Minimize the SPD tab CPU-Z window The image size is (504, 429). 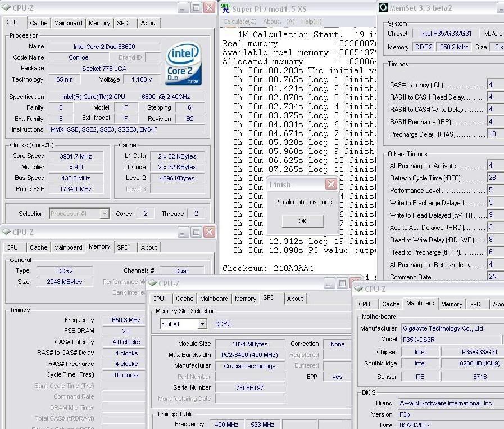tap(329, 283)
